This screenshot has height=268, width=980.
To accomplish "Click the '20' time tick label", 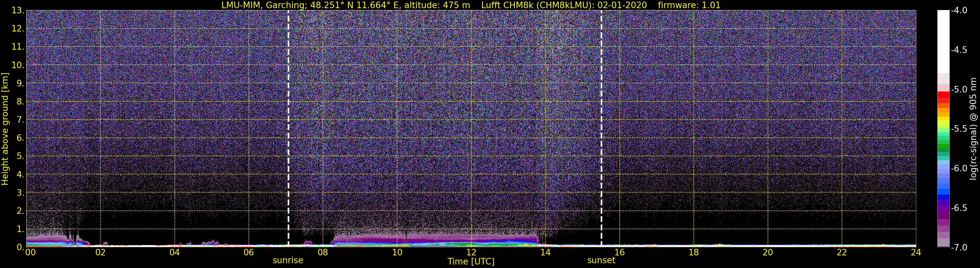I will click(768, 252).
